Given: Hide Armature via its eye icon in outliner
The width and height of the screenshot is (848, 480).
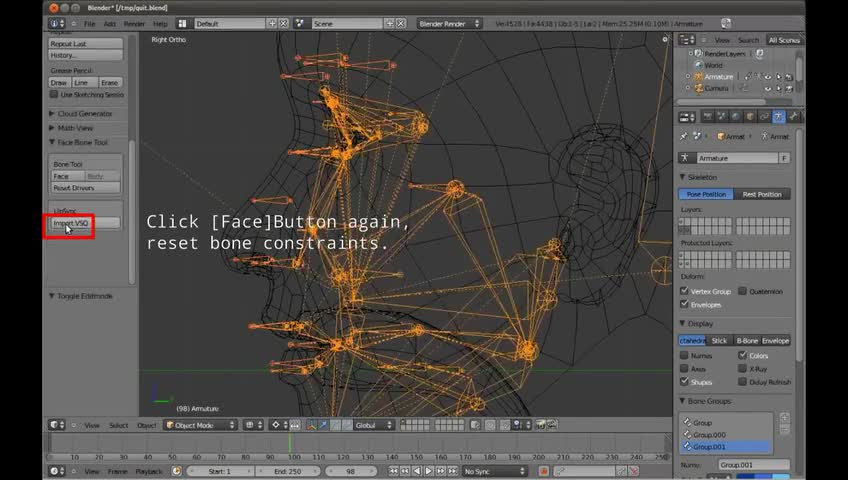Looking at the screenshot, I should point(767,77).
